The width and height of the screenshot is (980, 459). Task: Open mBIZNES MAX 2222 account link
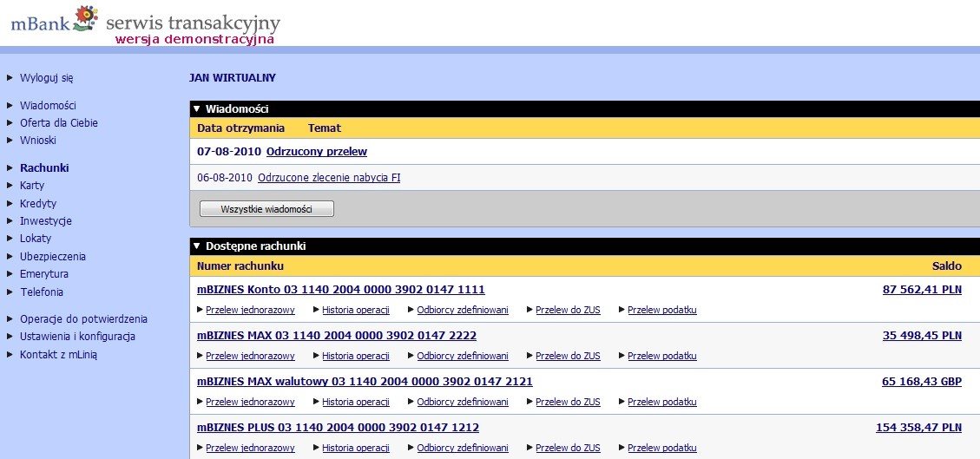tap(337, 336)
